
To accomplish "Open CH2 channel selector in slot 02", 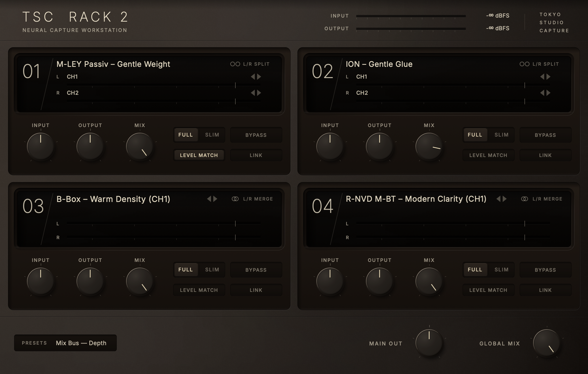I will [362, 93].
